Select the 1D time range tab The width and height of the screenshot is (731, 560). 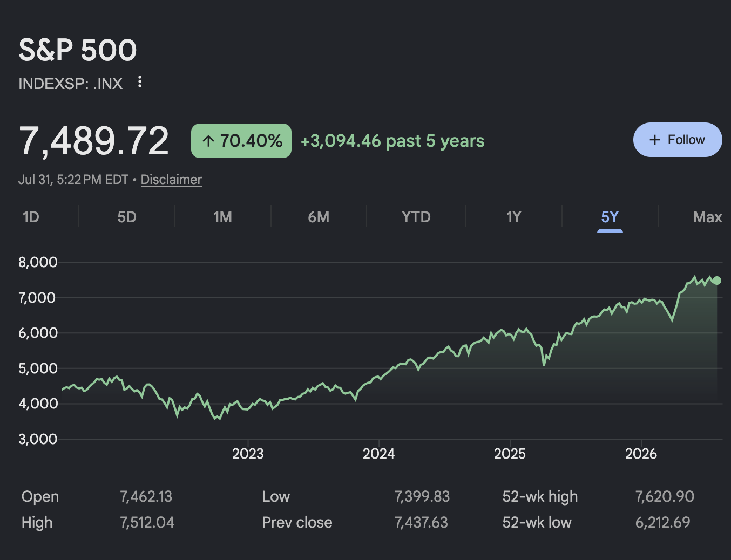click(x=31, y=217)
